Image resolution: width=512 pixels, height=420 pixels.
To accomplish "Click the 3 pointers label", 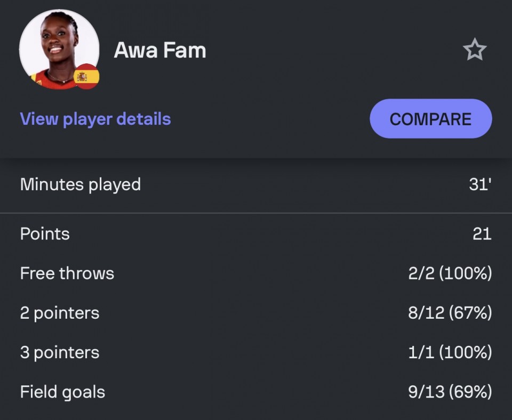I will [60, 352].
